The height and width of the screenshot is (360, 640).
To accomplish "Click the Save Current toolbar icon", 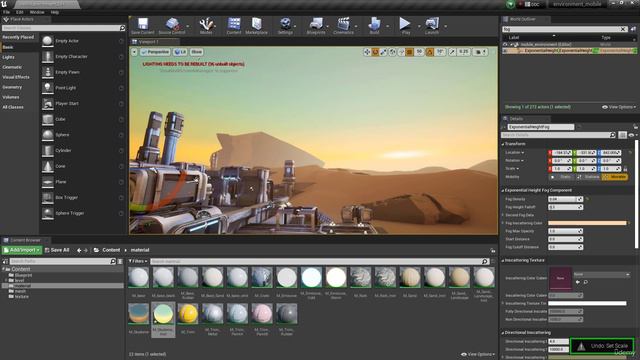I will [142, 26].
